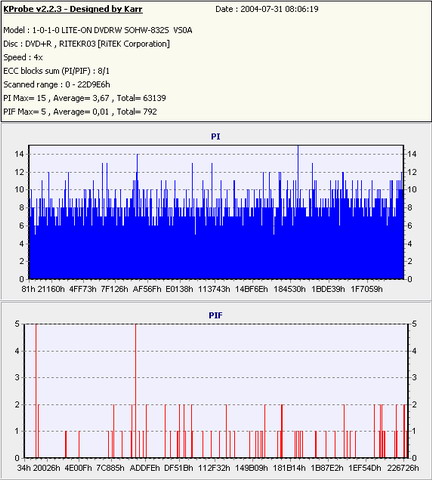
Task: Click the PIF chart title
Action: [x=215, y=315]
